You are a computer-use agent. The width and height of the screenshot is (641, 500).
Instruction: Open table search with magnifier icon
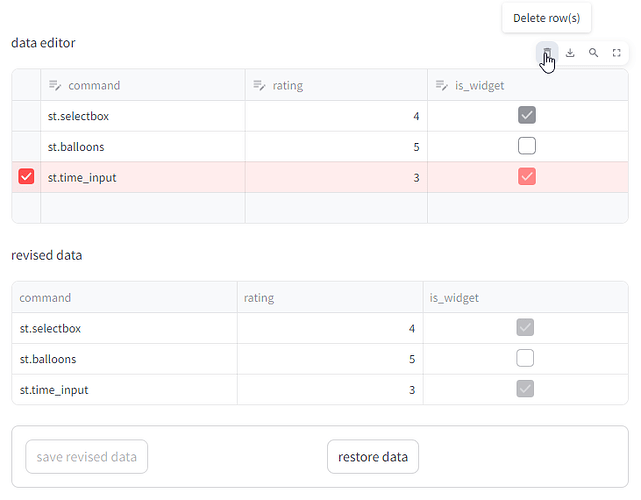pyautogui.click(x=593, y=53)
